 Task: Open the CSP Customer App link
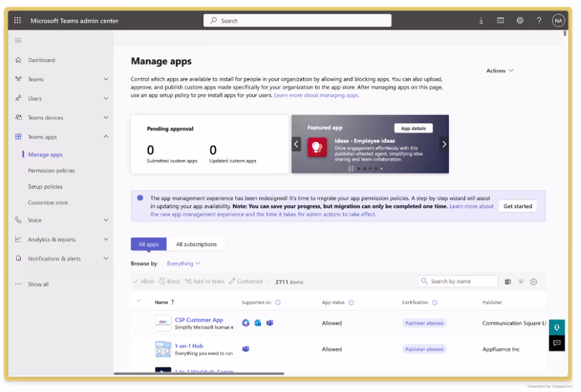pos(199,320)
